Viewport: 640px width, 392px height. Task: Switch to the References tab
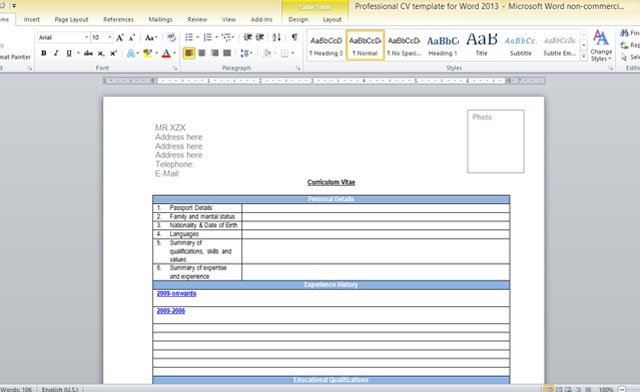click(118, 19)
